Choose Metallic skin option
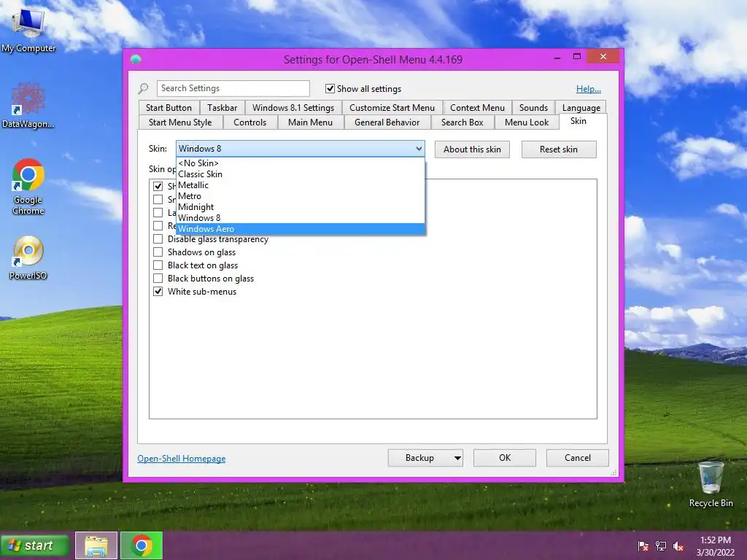Screen dimensions: 747x560 click(x=301, y=185)
